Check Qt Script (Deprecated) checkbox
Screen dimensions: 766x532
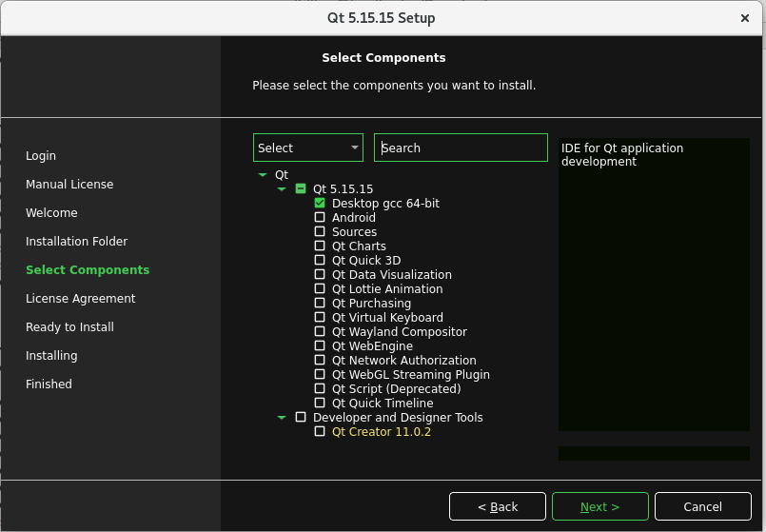click(320, 388)
